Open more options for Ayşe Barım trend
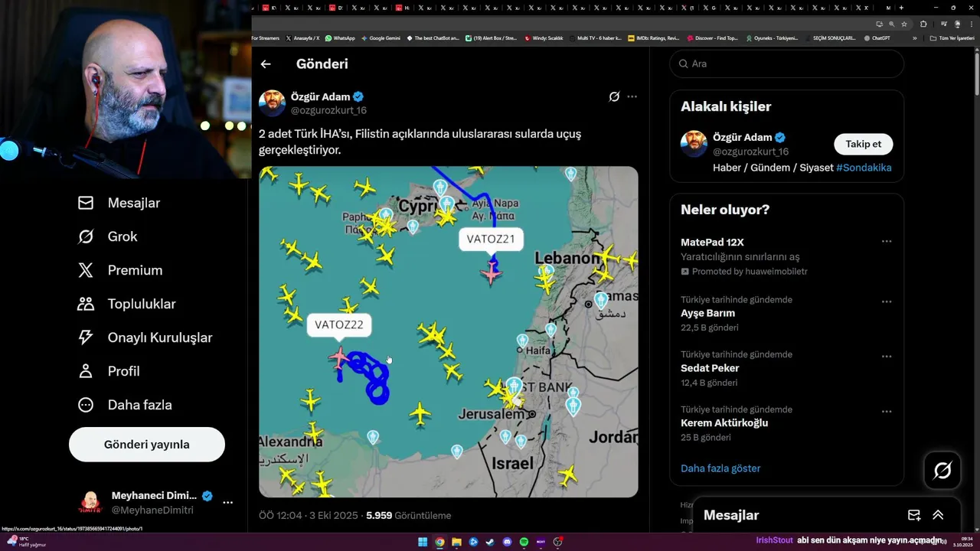 point(887,302)
